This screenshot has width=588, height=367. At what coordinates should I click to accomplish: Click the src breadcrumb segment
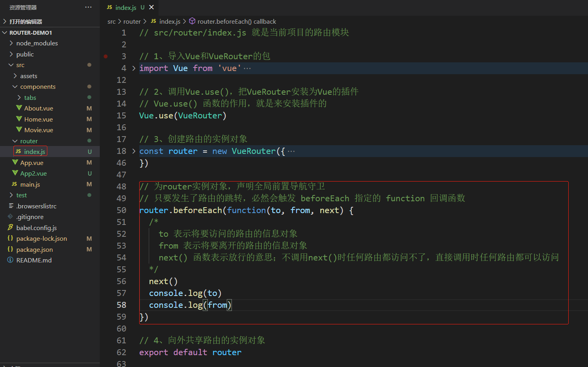coord(112,21)
